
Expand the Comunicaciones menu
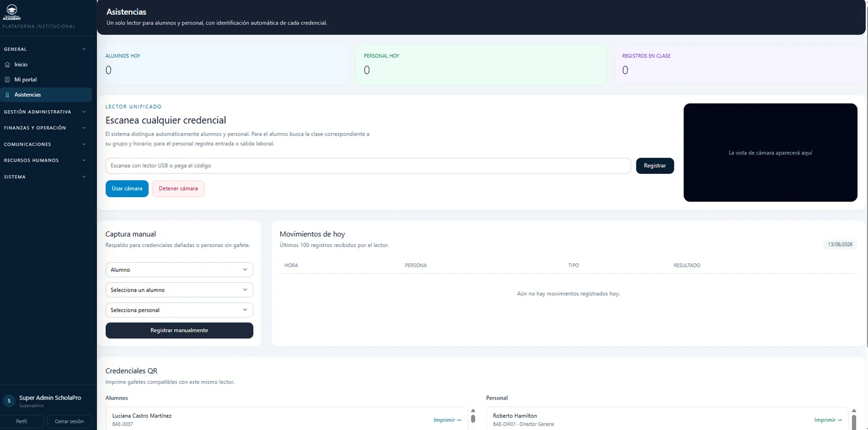point(46,144)
